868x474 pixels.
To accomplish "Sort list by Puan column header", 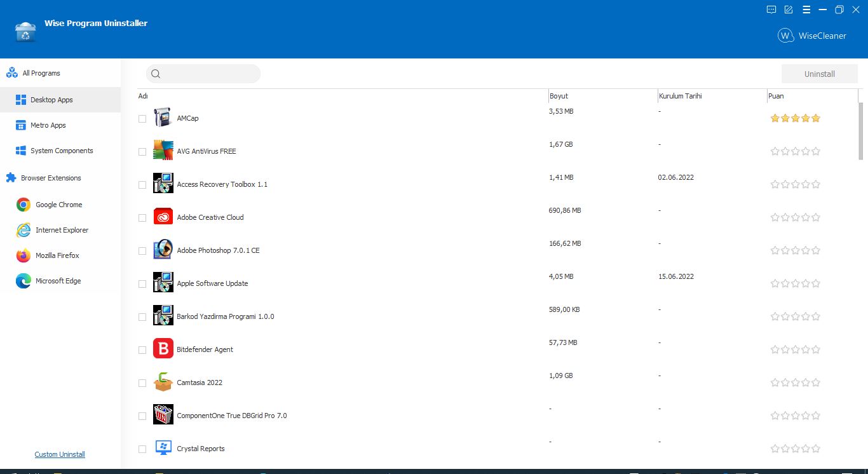I will 812,96.
